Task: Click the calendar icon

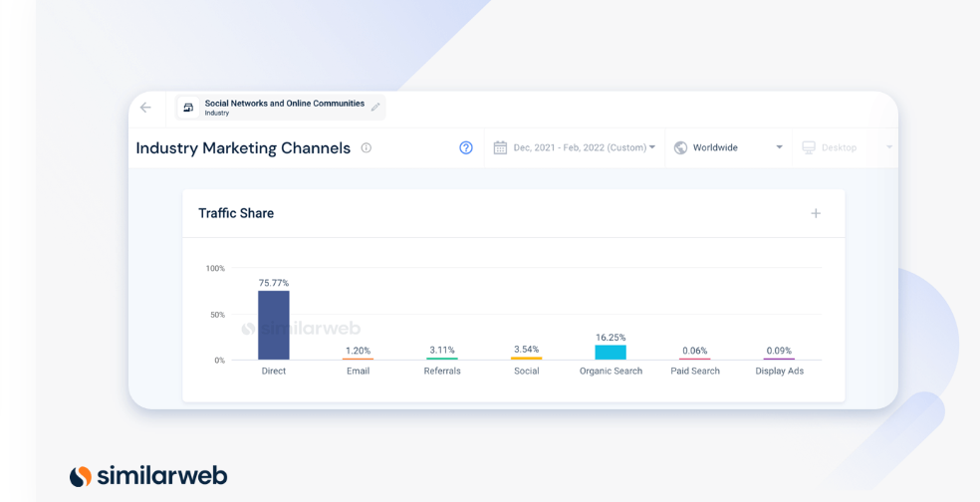Action: coord(500,147)
